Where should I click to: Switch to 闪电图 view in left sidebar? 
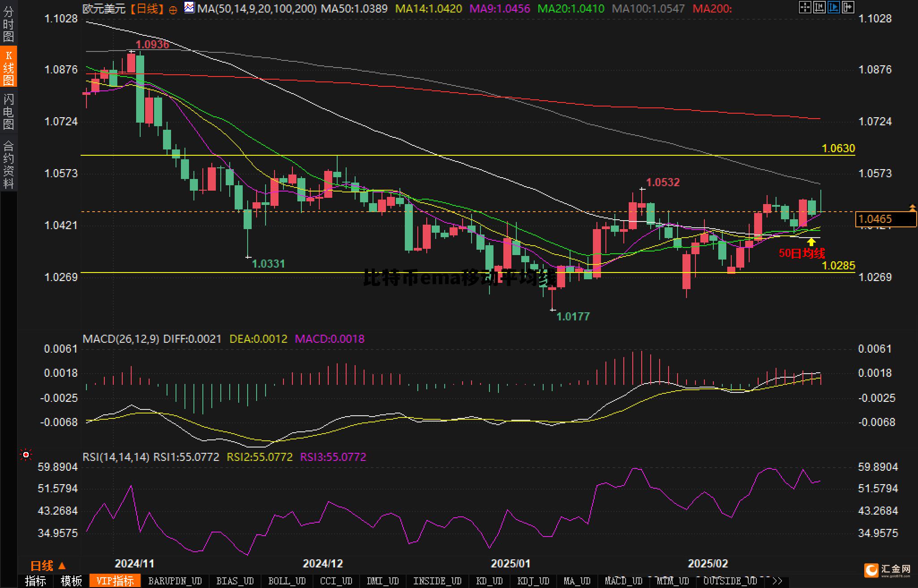tap(9, 112)
